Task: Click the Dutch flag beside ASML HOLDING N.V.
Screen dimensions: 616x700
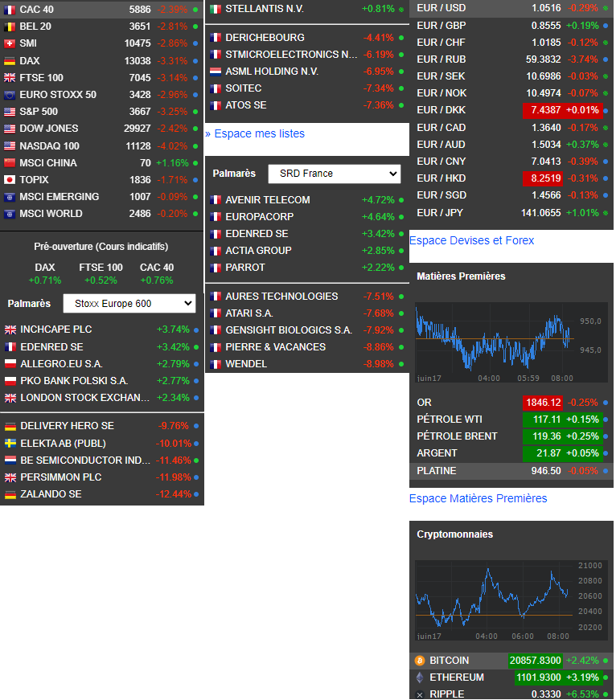Action: pos(216,72)
